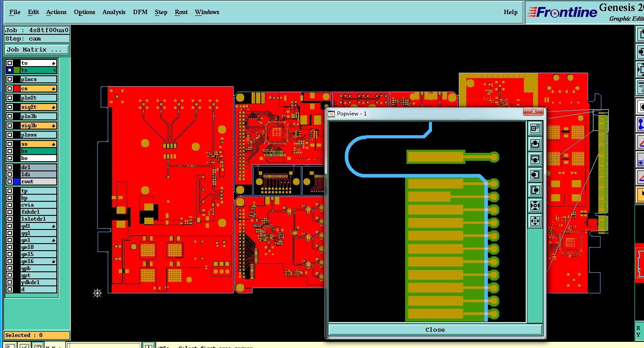This screenshot has width=644, height=348.
Task: Click the pencil marker on the 'gm16' layer row
Action: tap(54, 261)
